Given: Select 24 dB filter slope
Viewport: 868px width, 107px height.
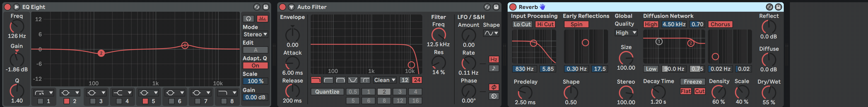Looking at the screenshot, I should (417, 80).
